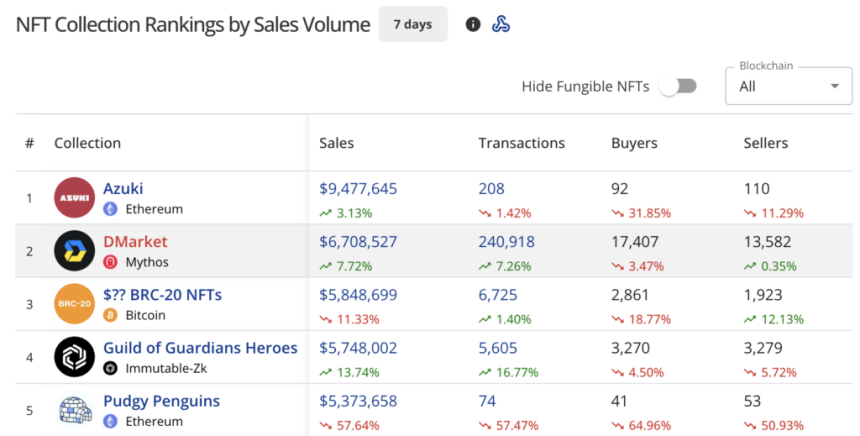
Task: Click the Bitcoin icon under BRC-20 NFTs
Action: pos(111,315)
